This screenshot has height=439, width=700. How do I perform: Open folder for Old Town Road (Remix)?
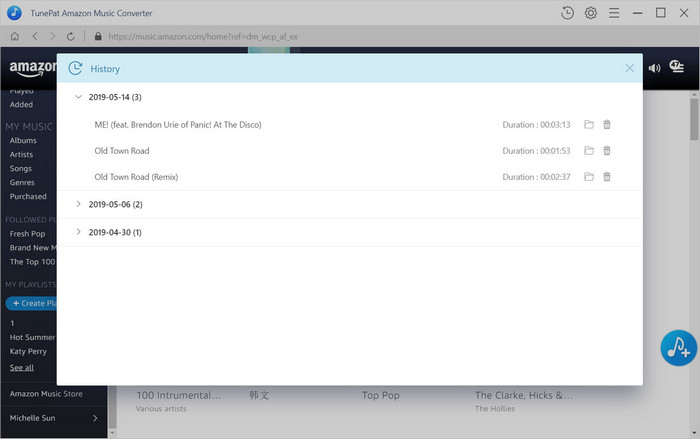coord(589,177)
